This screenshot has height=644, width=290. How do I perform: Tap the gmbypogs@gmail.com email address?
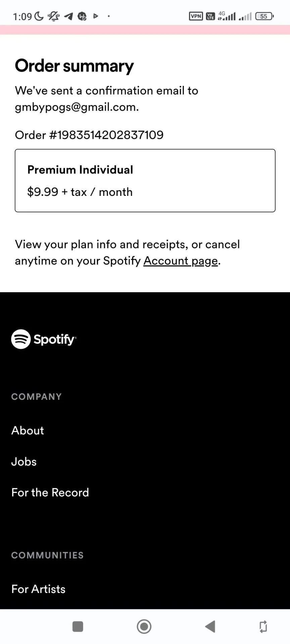[x=76, y=107]
